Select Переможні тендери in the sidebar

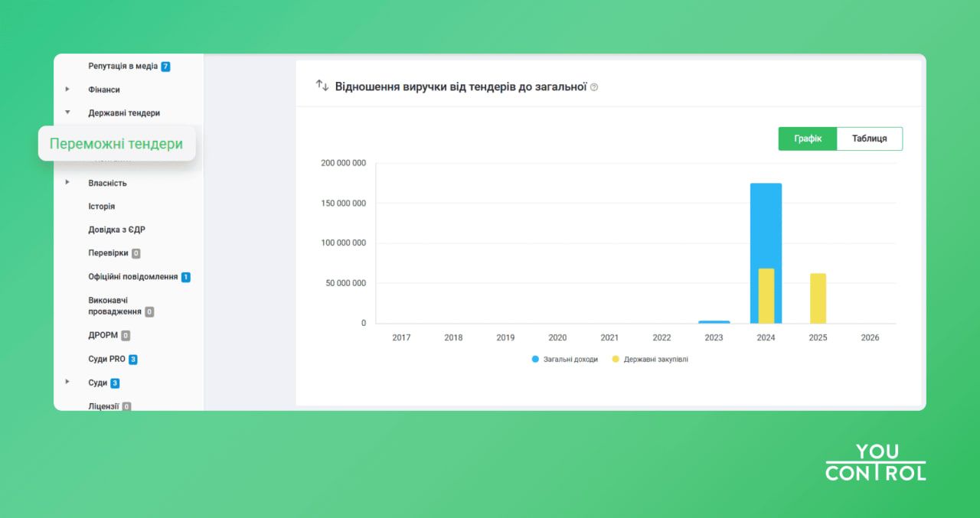[x=116, y=143]
